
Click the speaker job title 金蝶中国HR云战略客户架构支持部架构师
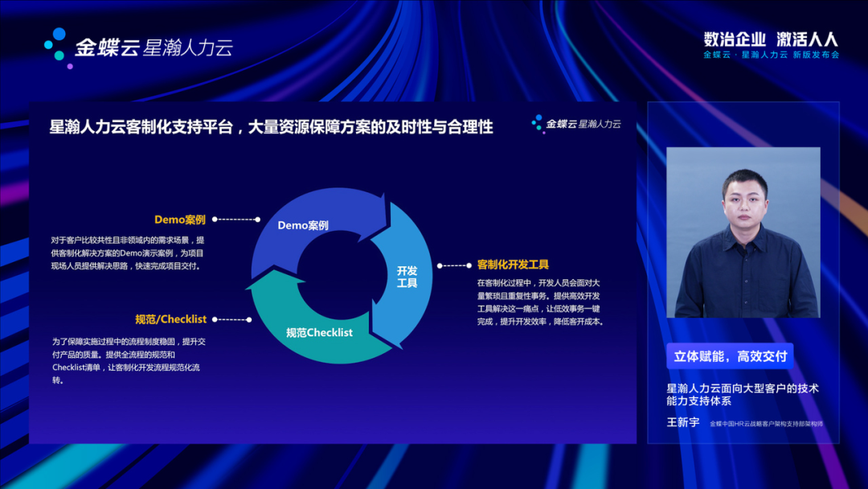click(766, 424)
